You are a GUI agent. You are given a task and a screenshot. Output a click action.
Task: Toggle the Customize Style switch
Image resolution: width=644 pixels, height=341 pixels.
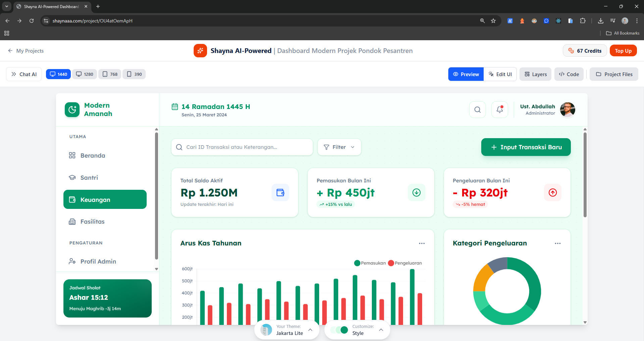[x=340, y=330]
